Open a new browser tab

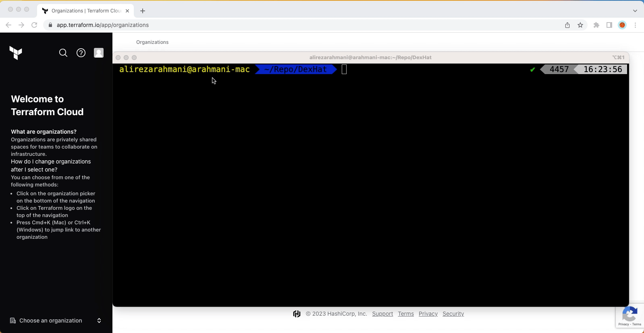pos(143,11)
